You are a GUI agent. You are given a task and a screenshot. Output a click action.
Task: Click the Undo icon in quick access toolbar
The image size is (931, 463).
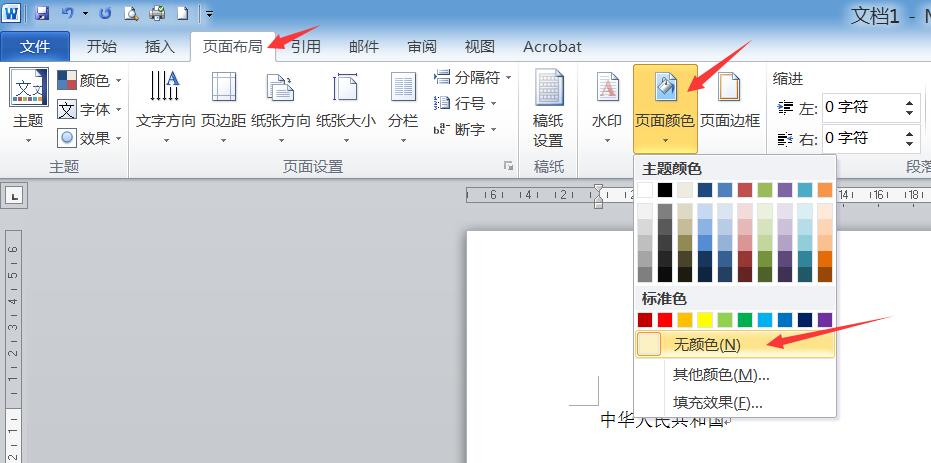[x=68, y=12]
